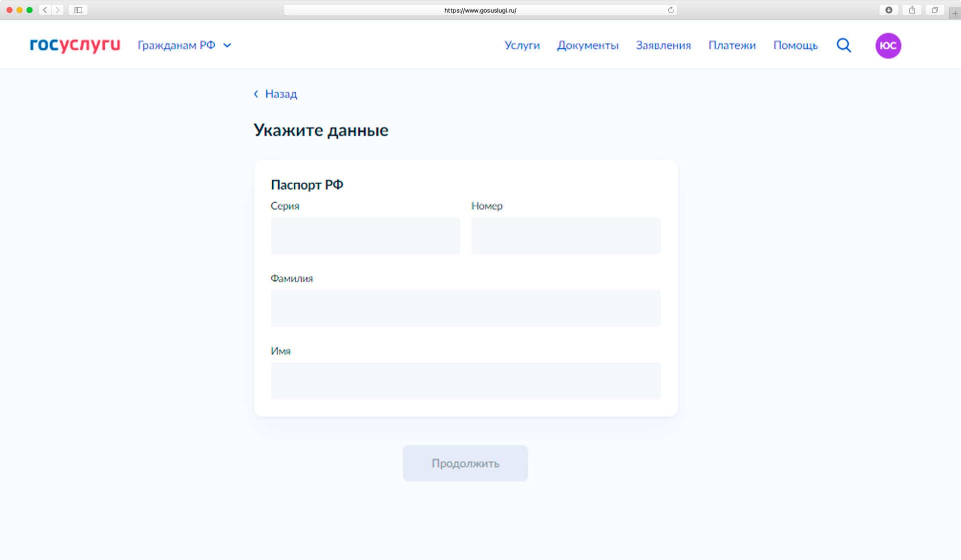The image size is (961, 560).
Task: Focus the Фамилия input field
Action: pos(466,308)
